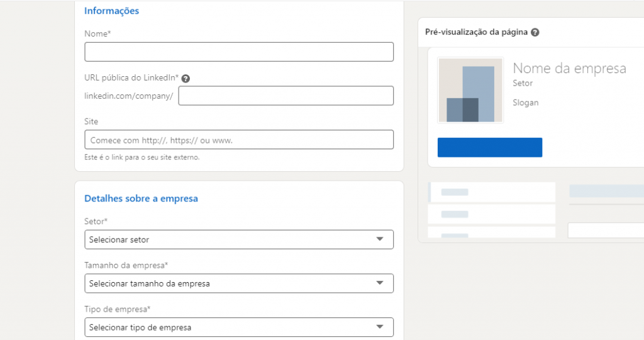This screenshot has height=340, width=644.
Task: Click the company logo placeholder in preview
Action: click(470, 91)
